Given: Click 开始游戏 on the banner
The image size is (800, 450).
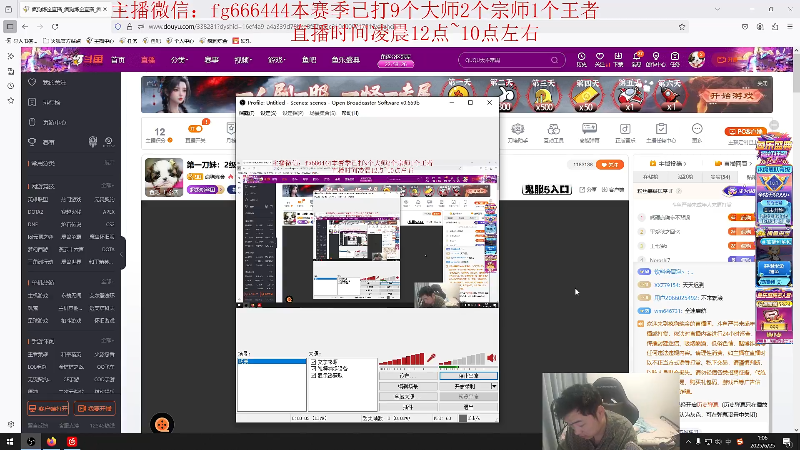Looking at the screenshot, I should click(x=732, y=95).
